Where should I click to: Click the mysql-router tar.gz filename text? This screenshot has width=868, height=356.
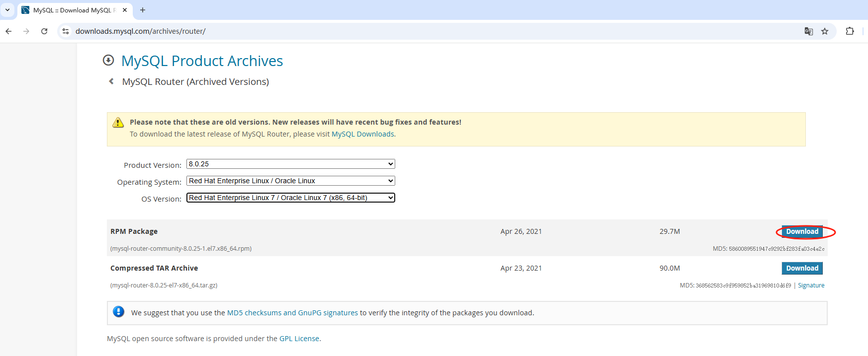pos(164,285)
